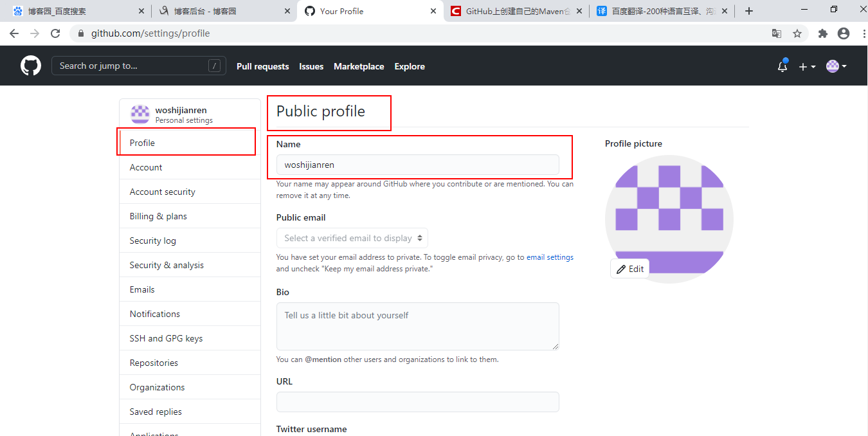Switch to the 博客园_百度搜索 tab
Screen dimensions: 868x436
(78, 11)
